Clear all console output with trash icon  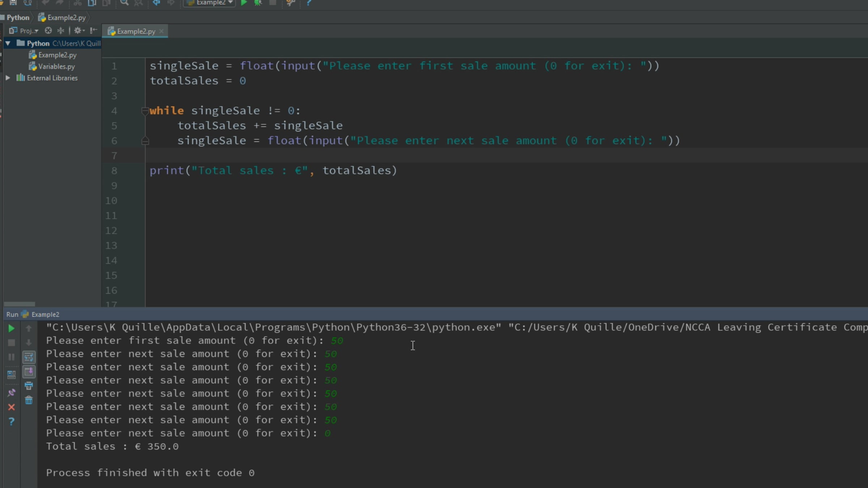pos(29,400)
